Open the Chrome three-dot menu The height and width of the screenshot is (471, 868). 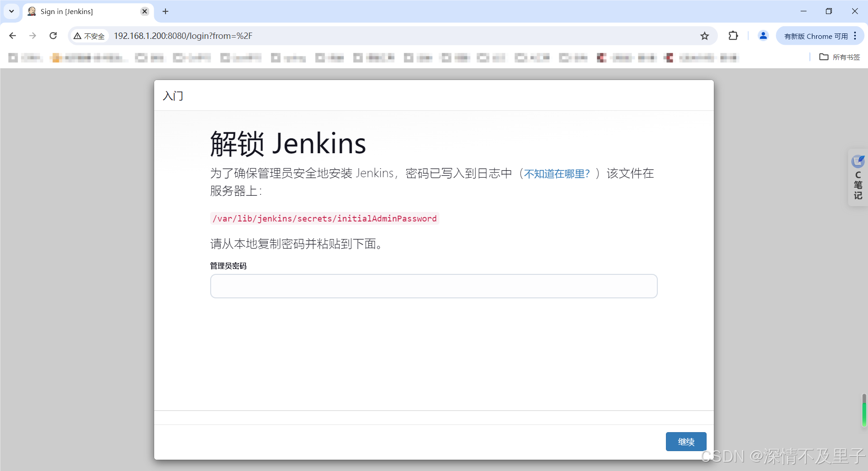(855, 36)
